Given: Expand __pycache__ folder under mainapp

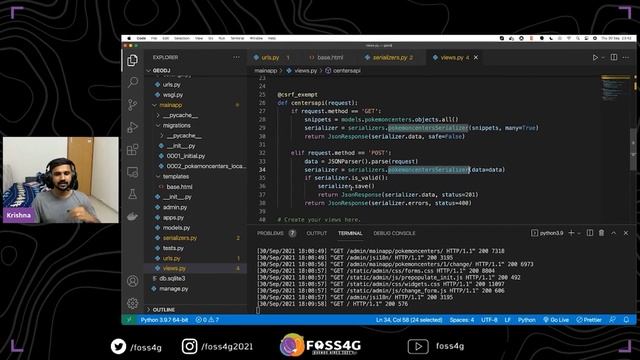Looking at the screenshot, I should tap(180, 116).
